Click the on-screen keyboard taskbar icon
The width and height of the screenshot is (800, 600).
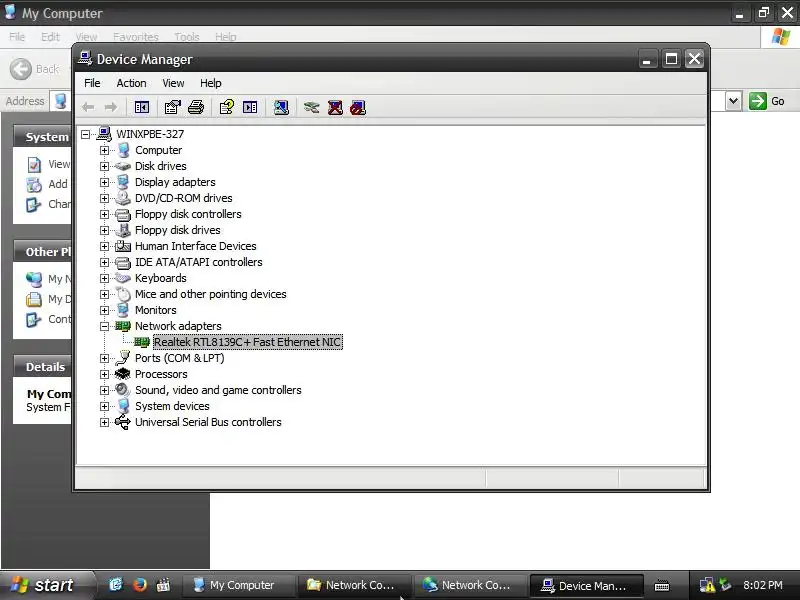click(662, 585)
